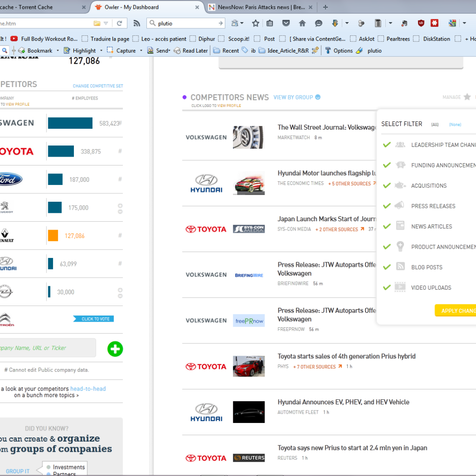This screenshot has width=476, height=476.
Task: Uncheck Funding Announcements filter
Action: [x=387, y=165]
